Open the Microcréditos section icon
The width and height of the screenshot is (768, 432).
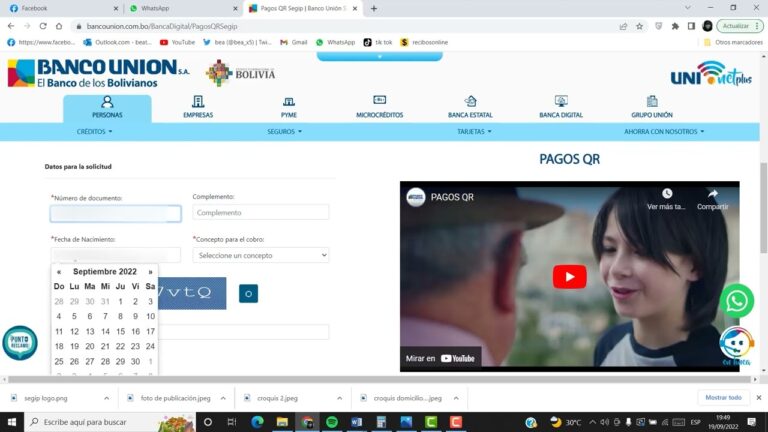pyautogui.click(x=380, y=100)
